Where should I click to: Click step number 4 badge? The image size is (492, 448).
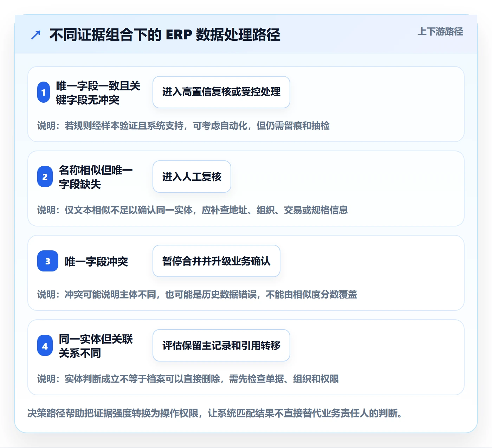pos(45,346)
